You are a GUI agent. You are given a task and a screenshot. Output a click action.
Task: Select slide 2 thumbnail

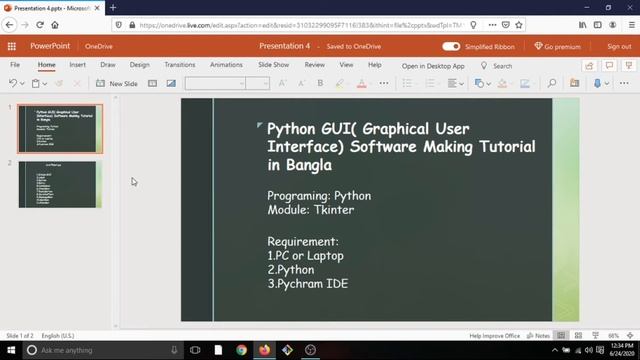[x=60, y=184]
